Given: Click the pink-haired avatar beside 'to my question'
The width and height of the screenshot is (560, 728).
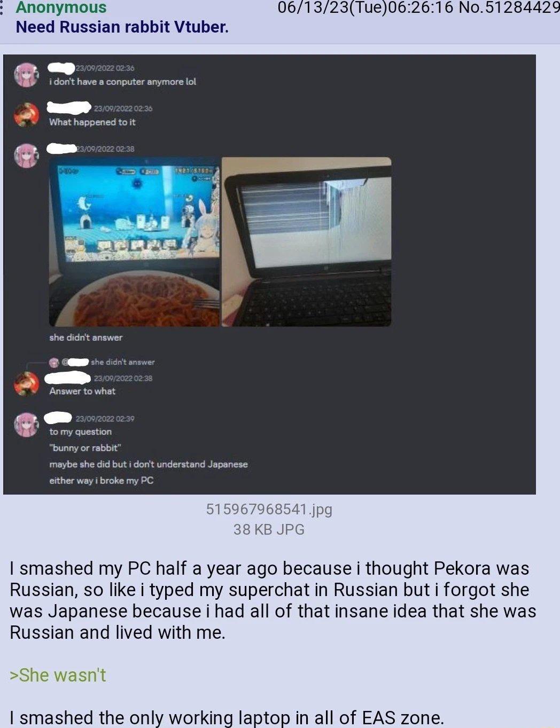Looking at the screenshot, I should click(26, 425).
